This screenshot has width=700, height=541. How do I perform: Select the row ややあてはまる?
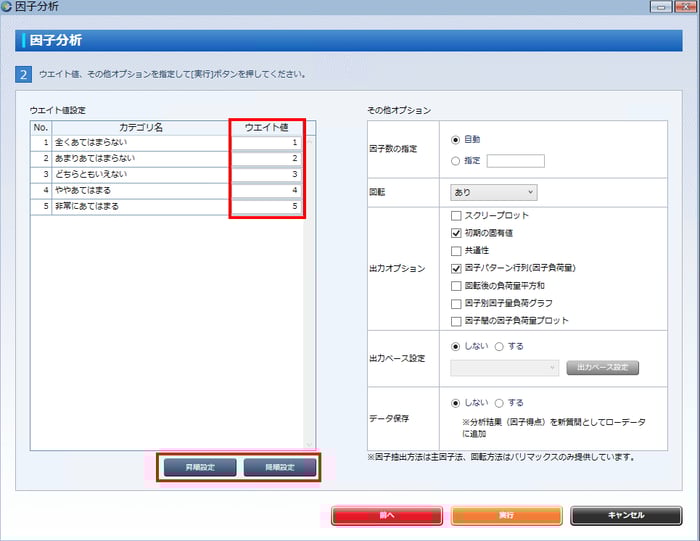[x=167, y=191]
